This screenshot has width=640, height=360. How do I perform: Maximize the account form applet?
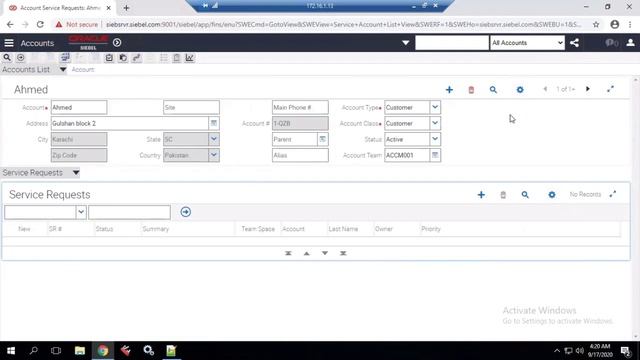click(x=610, y=89)
